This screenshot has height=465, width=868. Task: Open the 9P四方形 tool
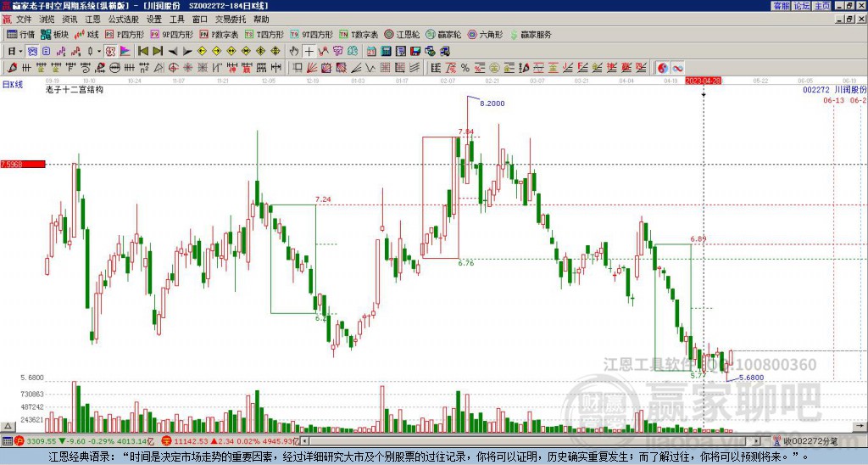171,34
